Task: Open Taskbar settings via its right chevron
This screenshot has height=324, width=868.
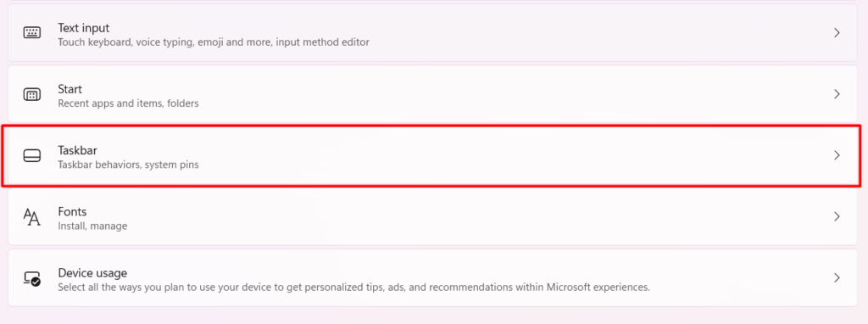Action: pyautogui.click(x=837, y=155)
